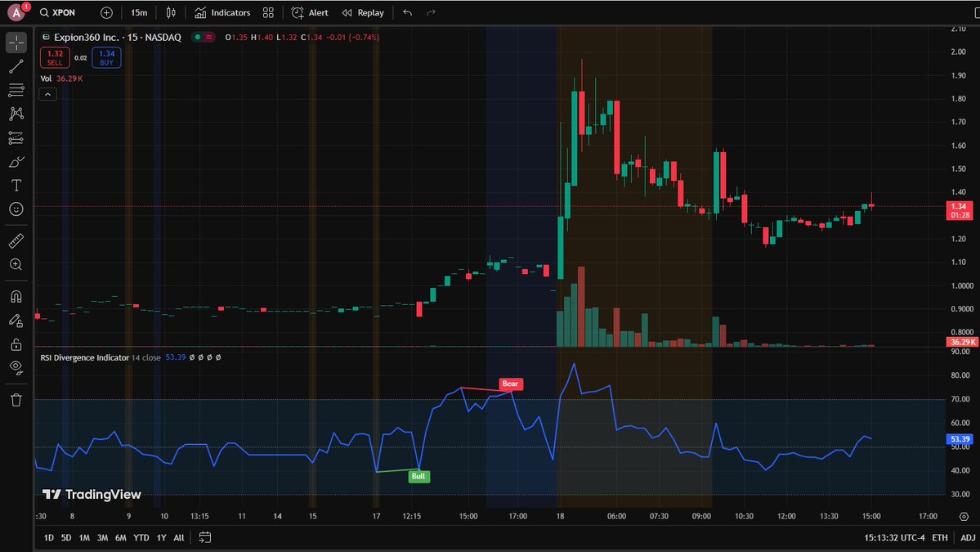Open the user profile avatar menu

pyautogui.click(x=16, y=12)
